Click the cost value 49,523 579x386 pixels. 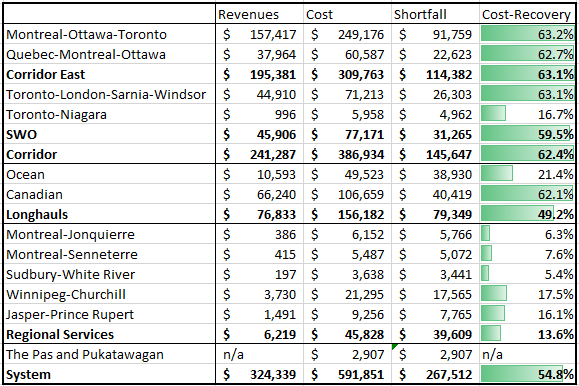coord(364,174)
